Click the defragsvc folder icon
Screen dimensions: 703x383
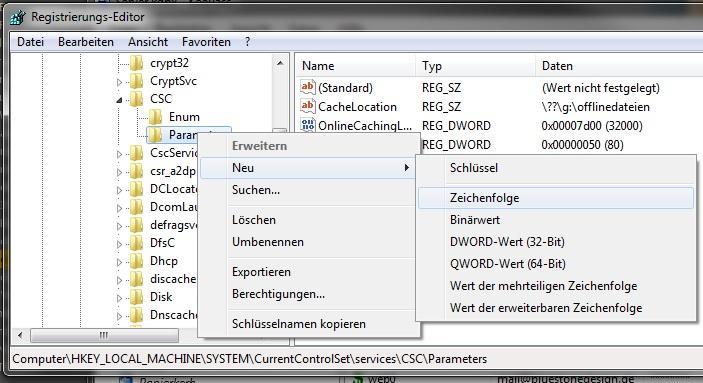(136, 225)
